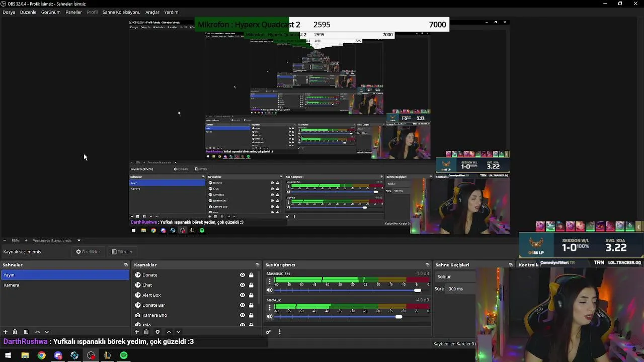This screenshot has width=644, height=362.
Task: Open Mic/Aux three-dots options menu
Action: pos(270,308)
